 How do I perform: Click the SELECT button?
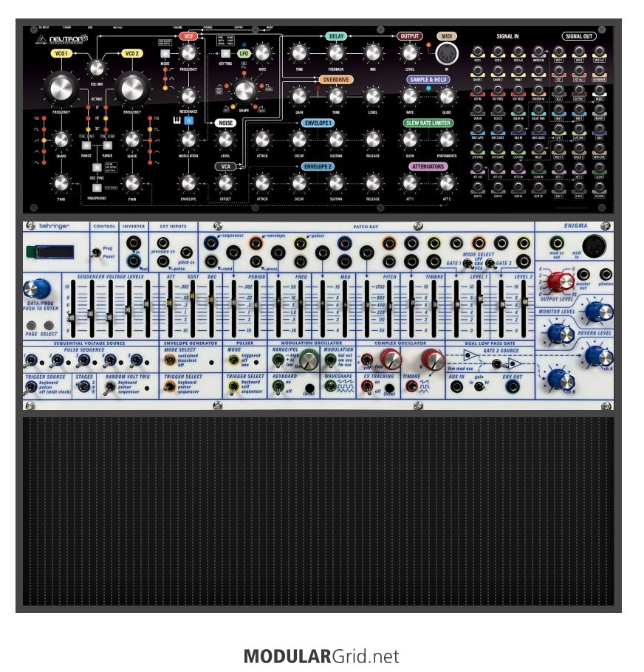click(49, 325)
